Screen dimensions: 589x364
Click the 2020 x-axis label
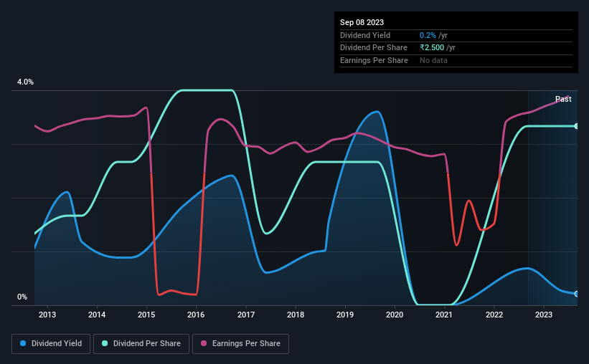pos(395,315)
